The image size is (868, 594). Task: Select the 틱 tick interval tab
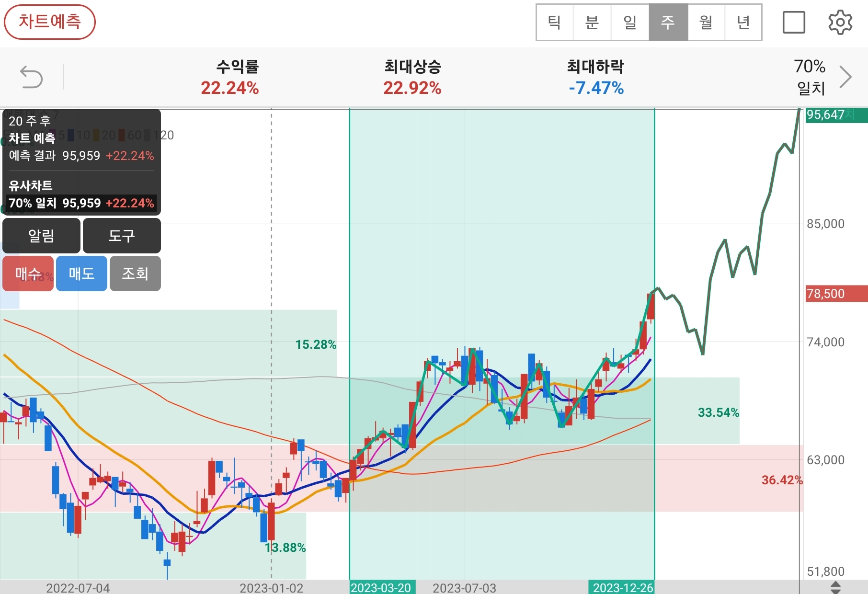coord(555,23)
